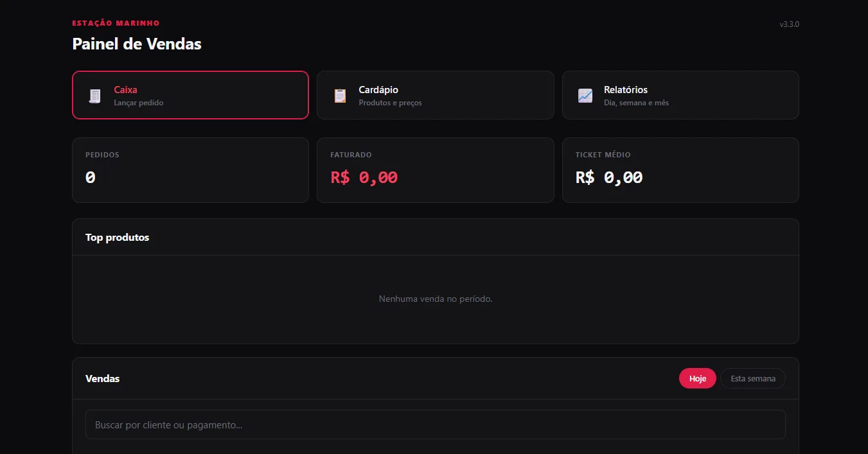Click the Top produtos heading
This screenshot has width=868, height=454.
point(118,238)
